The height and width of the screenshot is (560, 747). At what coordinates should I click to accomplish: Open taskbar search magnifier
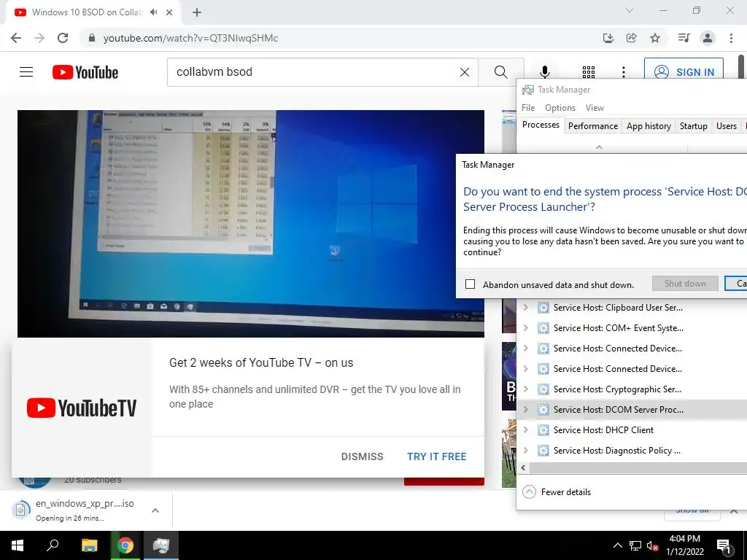point(53,545)
